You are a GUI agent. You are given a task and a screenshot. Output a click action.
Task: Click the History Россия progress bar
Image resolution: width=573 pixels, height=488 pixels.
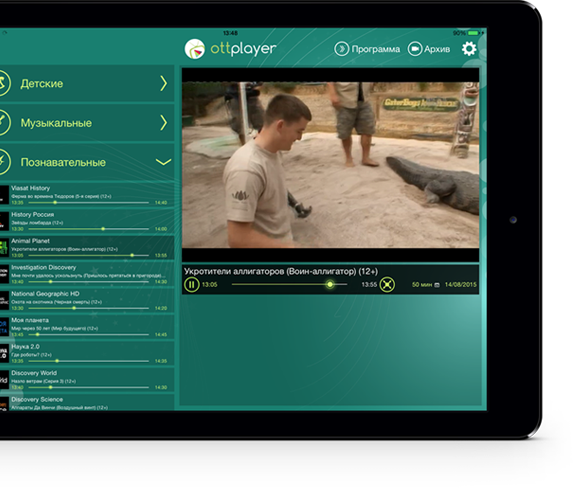88,229
